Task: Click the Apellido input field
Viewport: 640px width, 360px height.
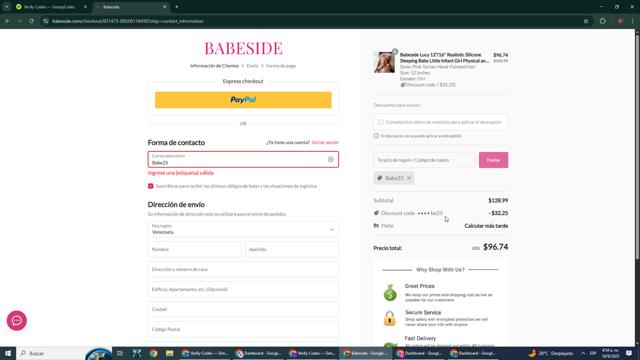Action: click(x=292, y=249)
